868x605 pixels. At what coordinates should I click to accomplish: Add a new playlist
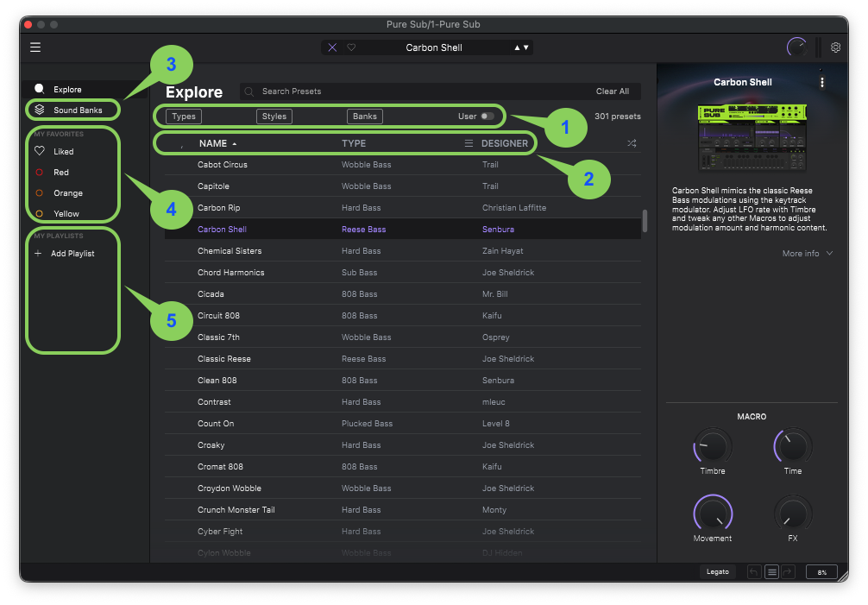coord(66,254)
